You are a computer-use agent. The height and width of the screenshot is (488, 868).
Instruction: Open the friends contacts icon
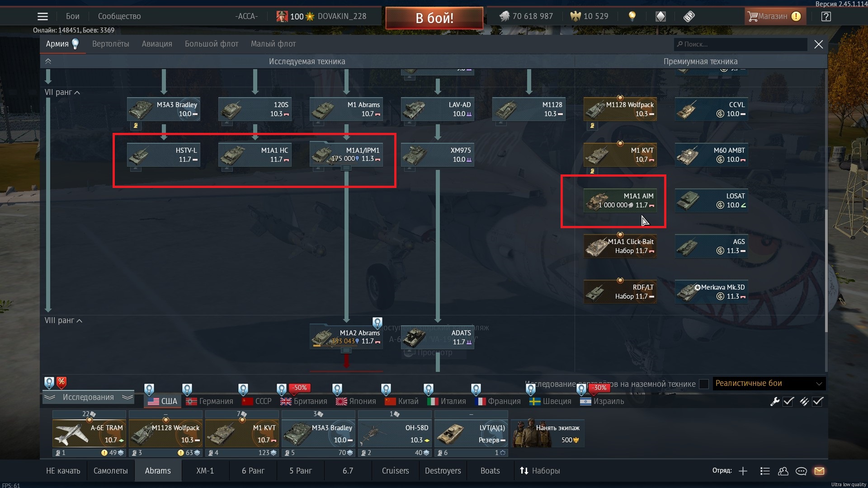[x=783, y=471]
